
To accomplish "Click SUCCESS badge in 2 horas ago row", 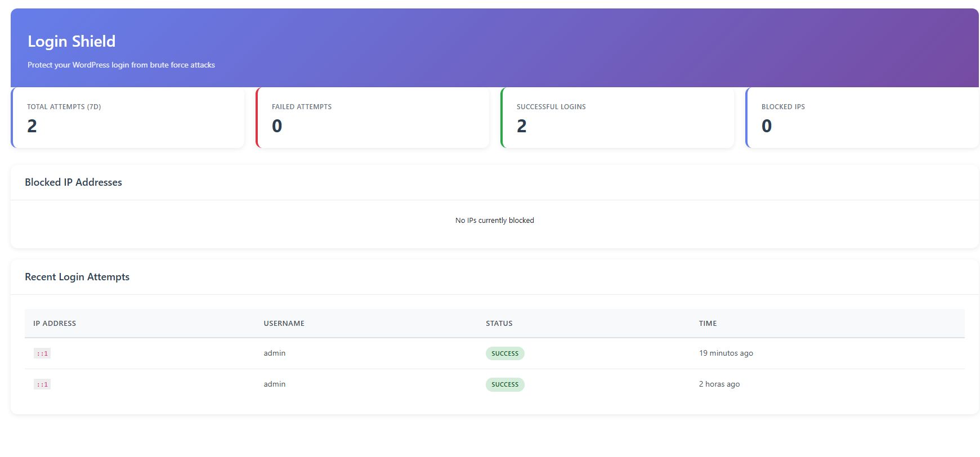I will click(505, 384).
